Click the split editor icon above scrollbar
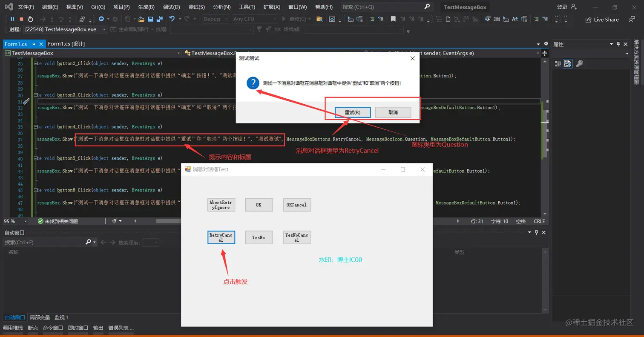Screen dimensions: 644x337 coord(545,53)
